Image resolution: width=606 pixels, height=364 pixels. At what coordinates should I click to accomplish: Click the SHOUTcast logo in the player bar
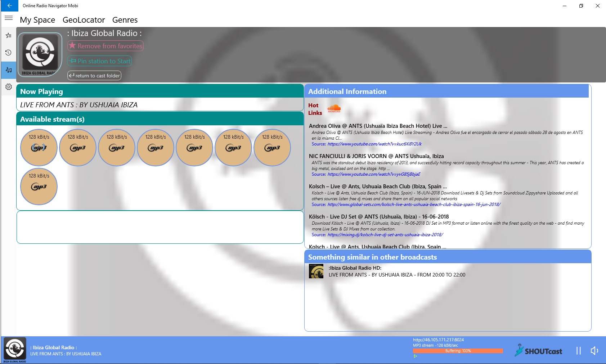coord(538,350)
